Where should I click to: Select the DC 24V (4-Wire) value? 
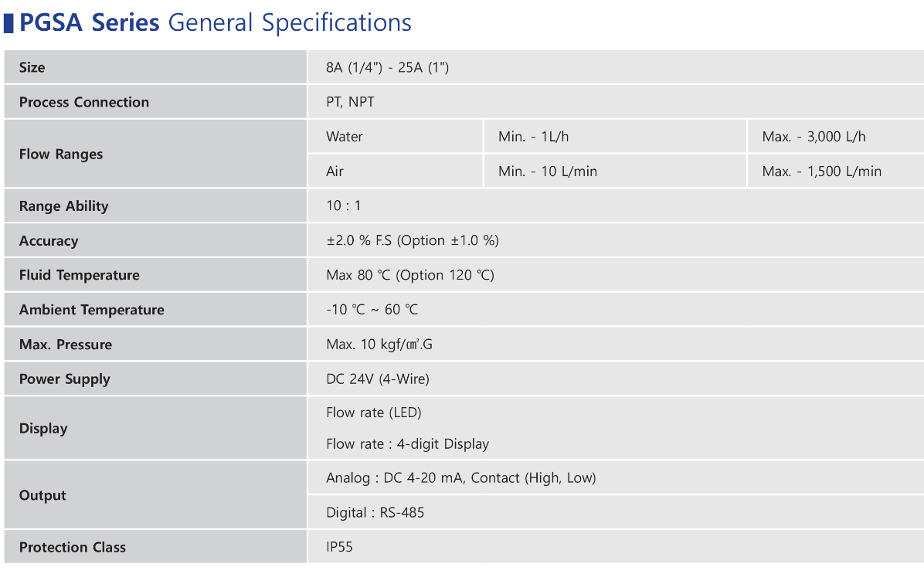click(x=378, y=379)
